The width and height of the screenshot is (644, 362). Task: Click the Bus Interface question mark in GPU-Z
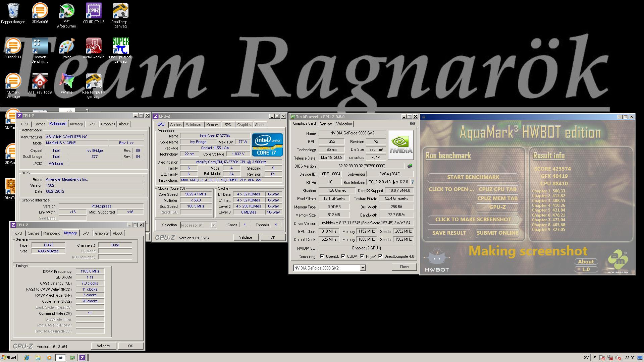[x=412, y=182]
